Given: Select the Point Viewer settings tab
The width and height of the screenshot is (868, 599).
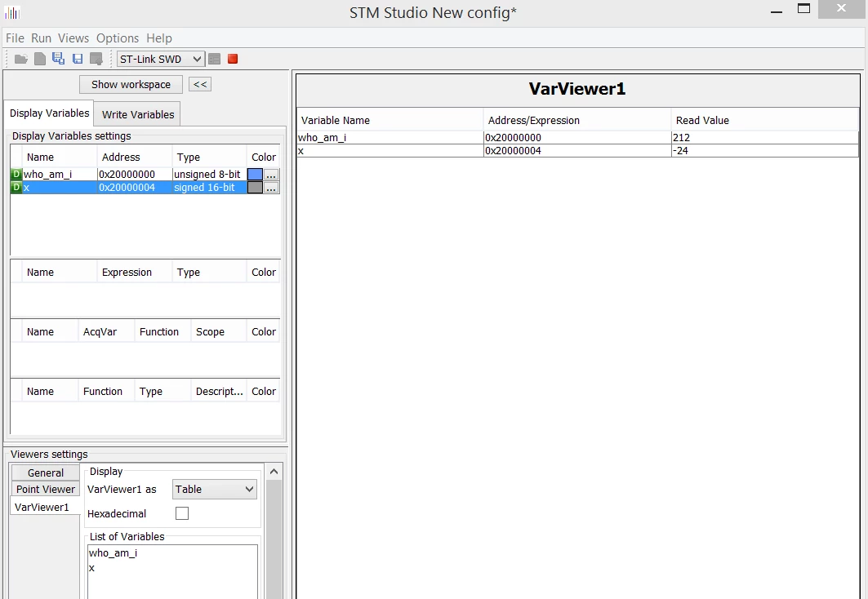Looking at the screenshot, I should pos(46,489).
